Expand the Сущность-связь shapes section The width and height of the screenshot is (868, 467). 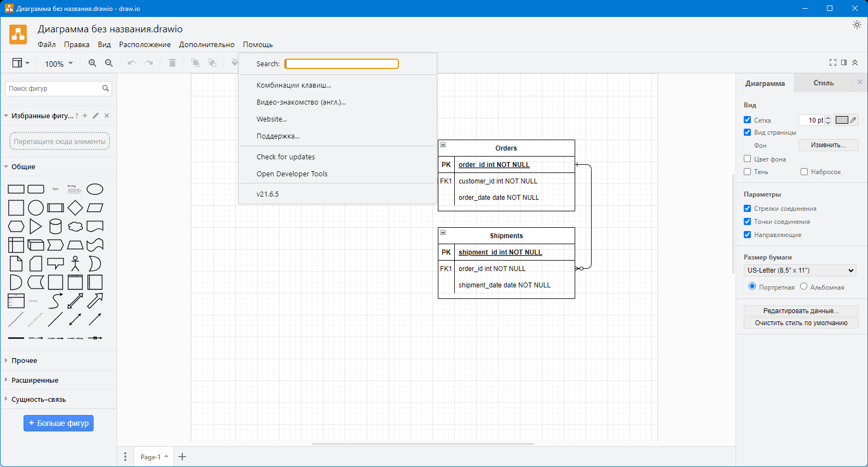point(38,400)
